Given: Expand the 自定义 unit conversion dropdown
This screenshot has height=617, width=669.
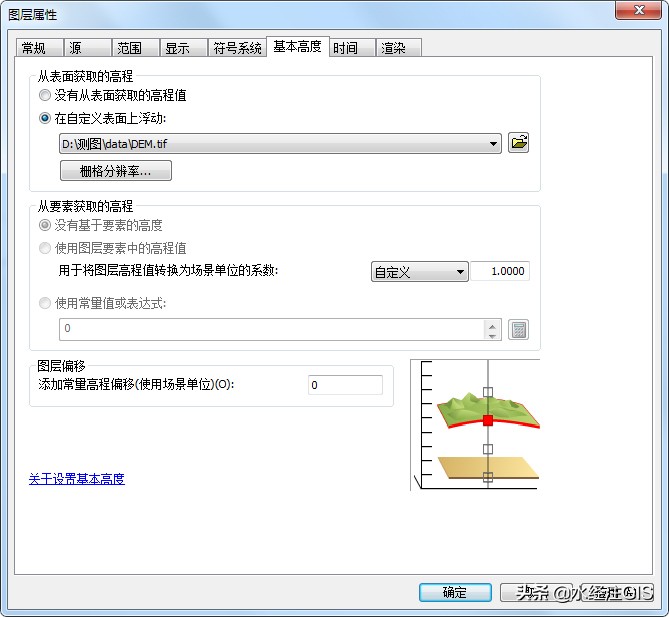Looking at the screenshot, I should (x=460, y=272).
